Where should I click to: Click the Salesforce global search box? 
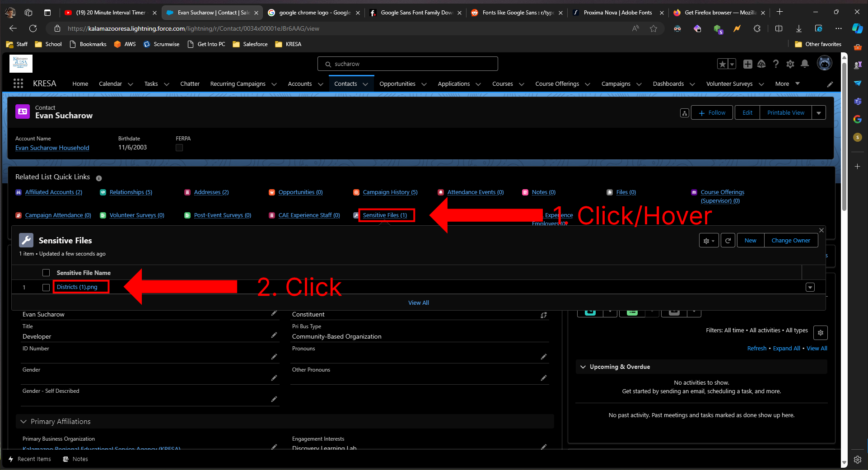click(x=408, y=64)
